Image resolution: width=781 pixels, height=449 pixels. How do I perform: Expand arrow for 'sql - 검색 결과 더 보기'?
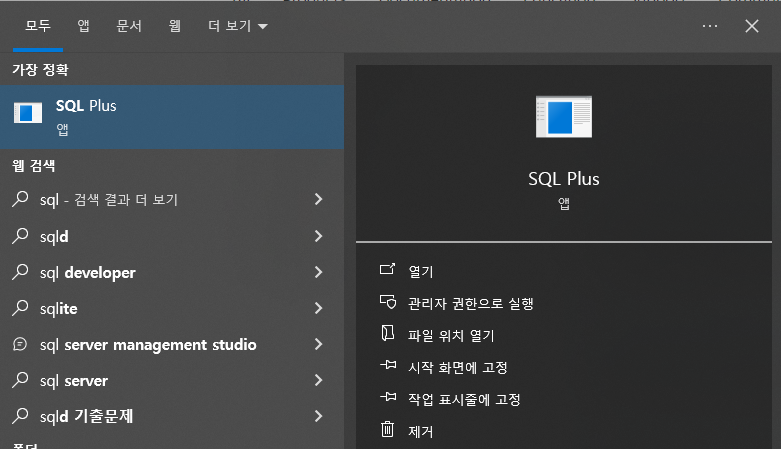coord(318,199)
